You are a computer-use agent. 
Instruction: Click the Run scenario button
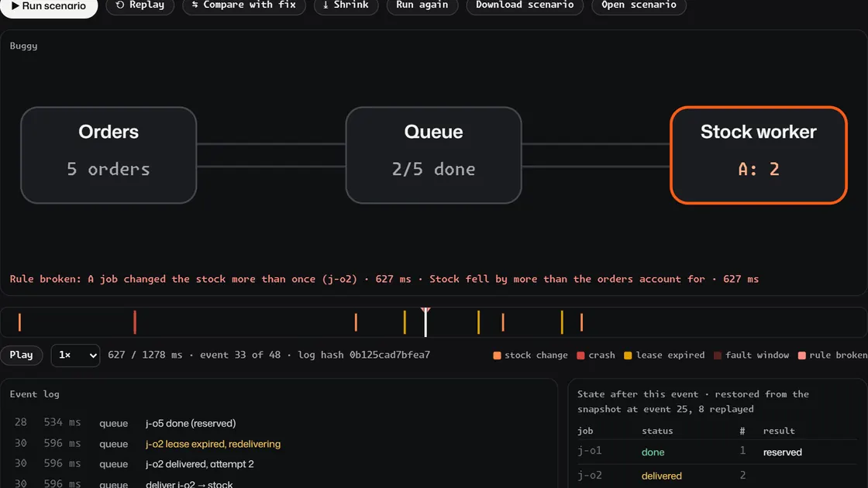(x=49, y=7)
